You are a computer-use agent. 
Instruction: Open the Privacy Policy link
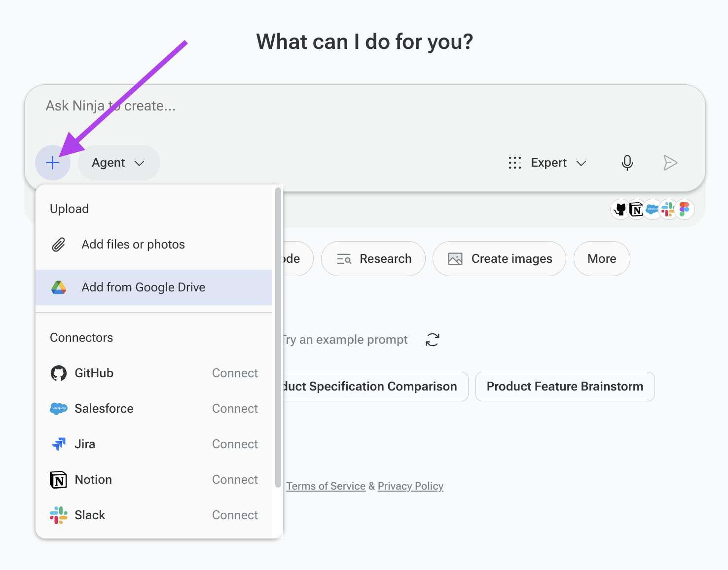410,486
